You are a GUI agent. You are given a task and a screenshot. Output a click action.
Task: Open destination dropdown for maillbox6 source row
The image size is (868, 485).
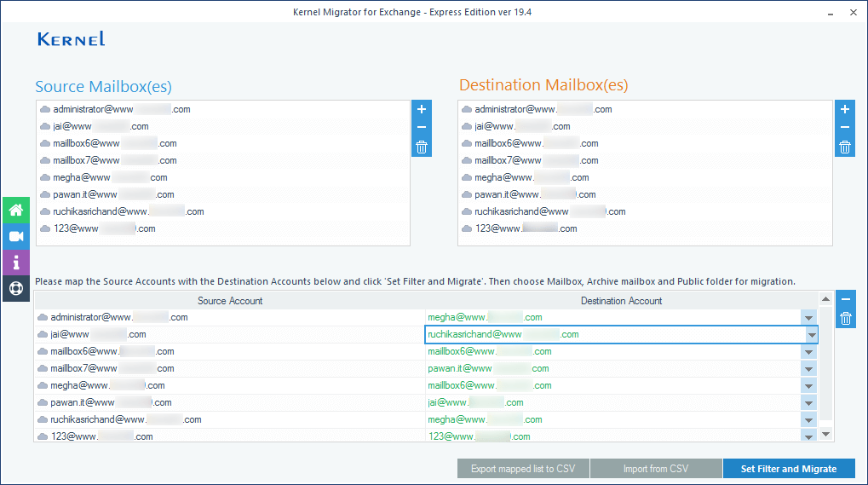pos(808,351)
